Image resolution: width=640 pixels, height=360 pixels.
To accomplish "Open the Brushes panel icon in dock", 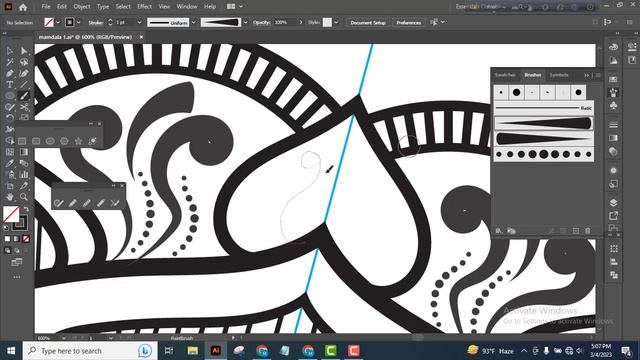I will coord(613,93).
